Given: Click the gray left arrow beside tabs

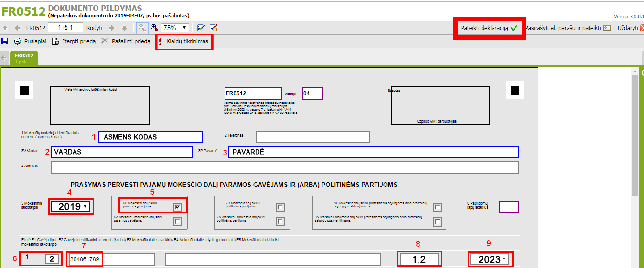Looking at the screenshot, I should 4,58.
